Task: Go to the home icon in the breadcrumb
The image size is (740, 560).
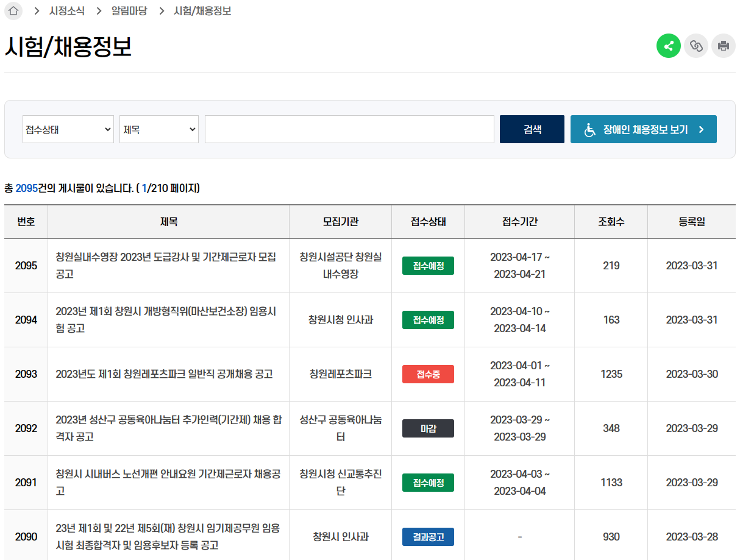Action: 13,11
